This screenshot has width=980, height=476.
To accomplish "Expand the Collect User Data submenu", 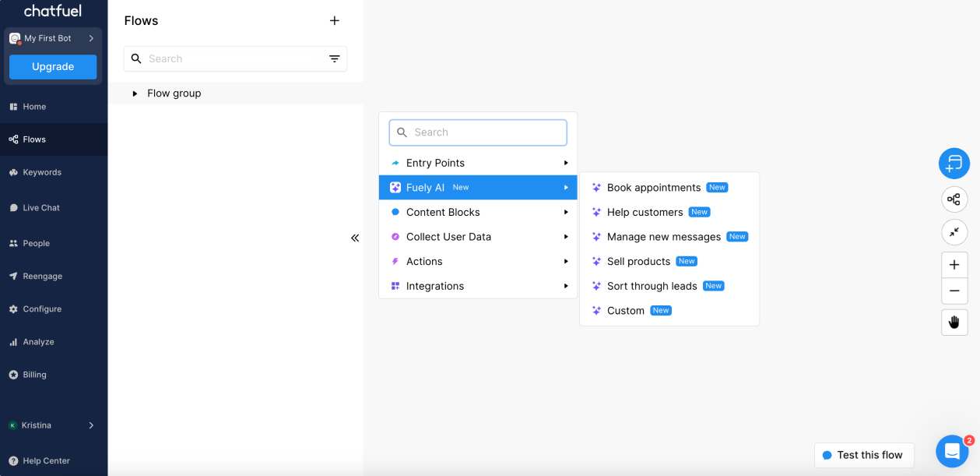I will (x=478, y=237).
